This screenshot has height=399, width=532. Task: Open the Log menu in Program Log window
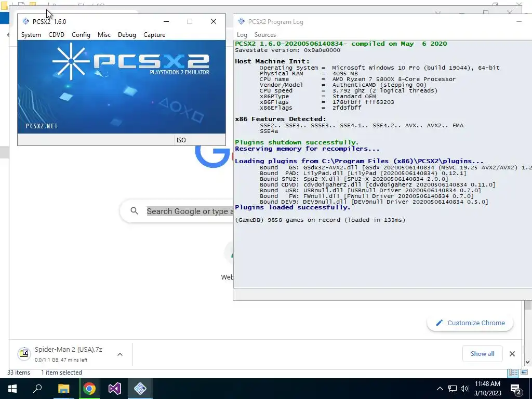coord(242,35)
